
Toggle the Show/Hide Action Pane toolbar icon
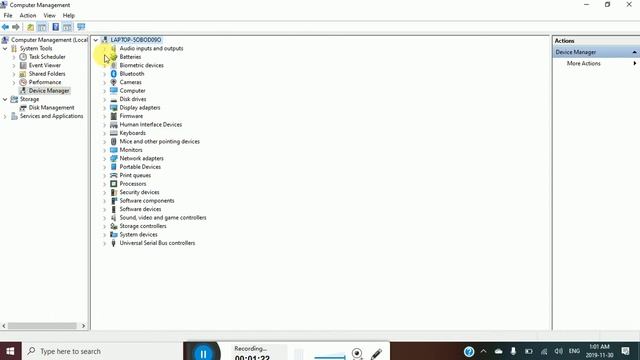[67, 27]
